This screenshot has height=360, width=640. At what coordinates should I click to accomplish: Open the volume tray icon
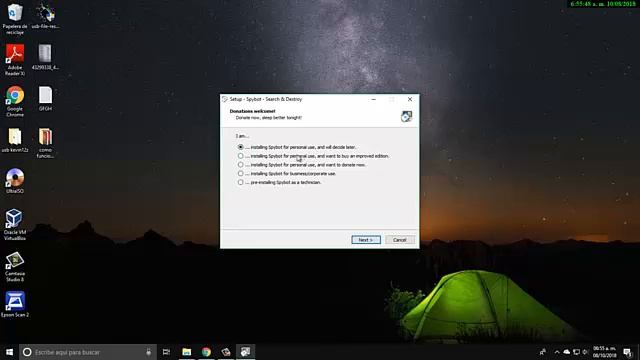585,352
